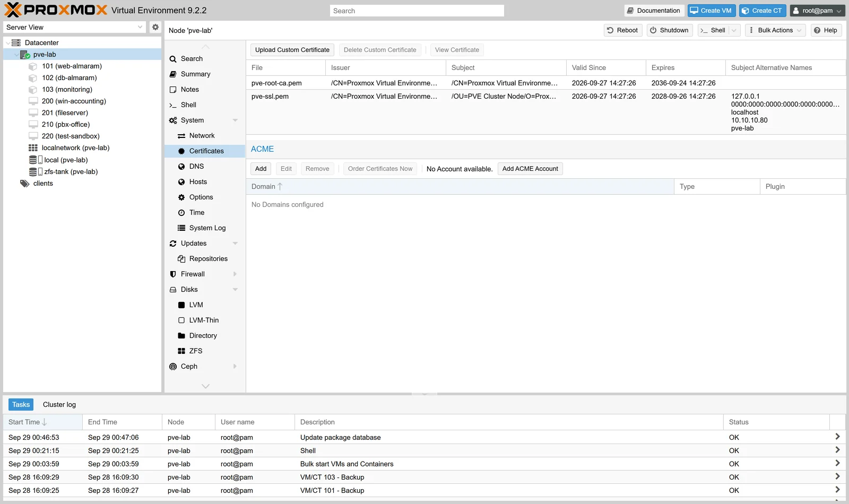The height and width of the screenshot is (504, 849).
Task: Focus the top Search input field
Action: click(417, 11)
